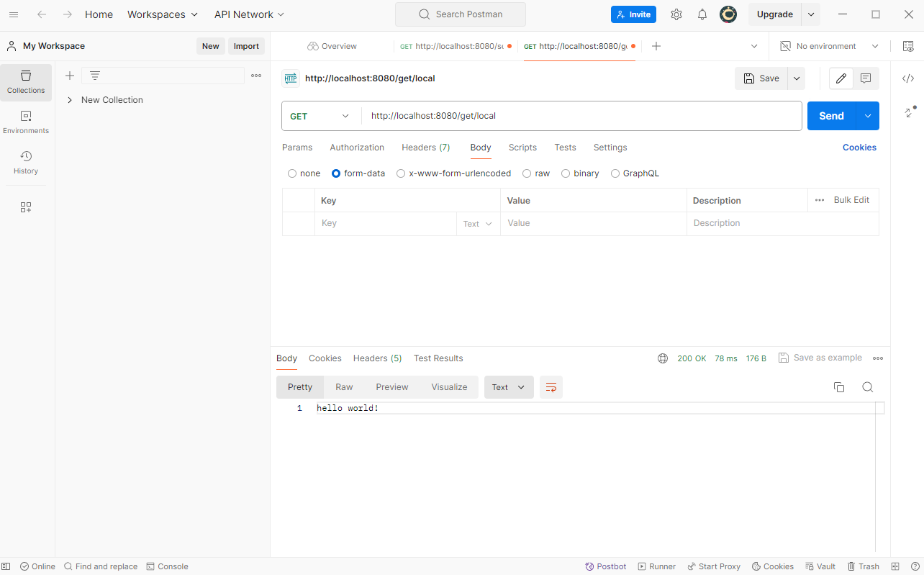
Task: Click the '200 OK' response status
Action: pyautogui.click(x=692, y=358)
